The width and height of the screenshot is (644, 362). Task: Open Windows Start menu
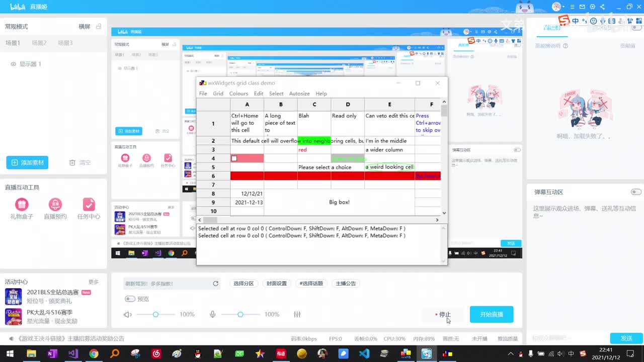[x=10, y=354]
